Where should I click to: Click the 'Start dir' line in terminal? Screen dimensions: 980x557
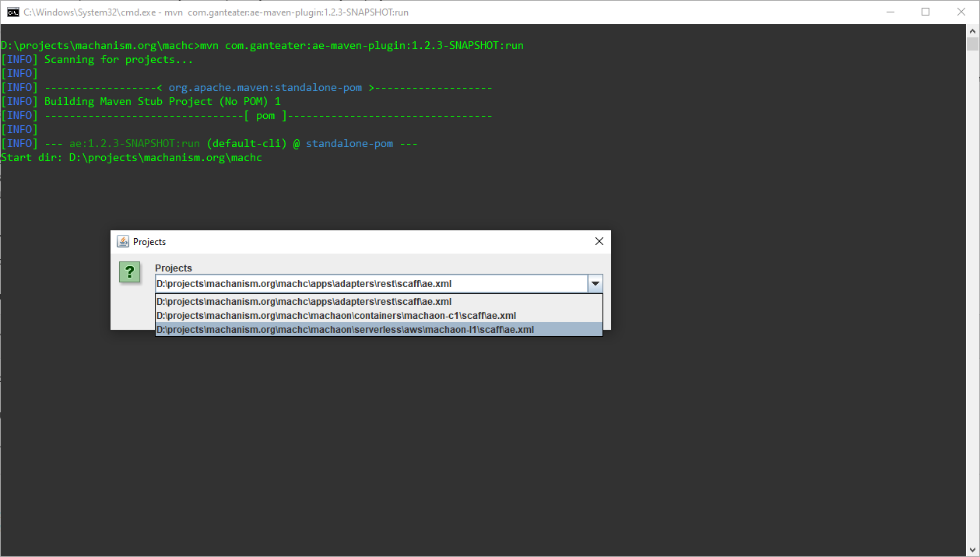[x=132, y=158]
